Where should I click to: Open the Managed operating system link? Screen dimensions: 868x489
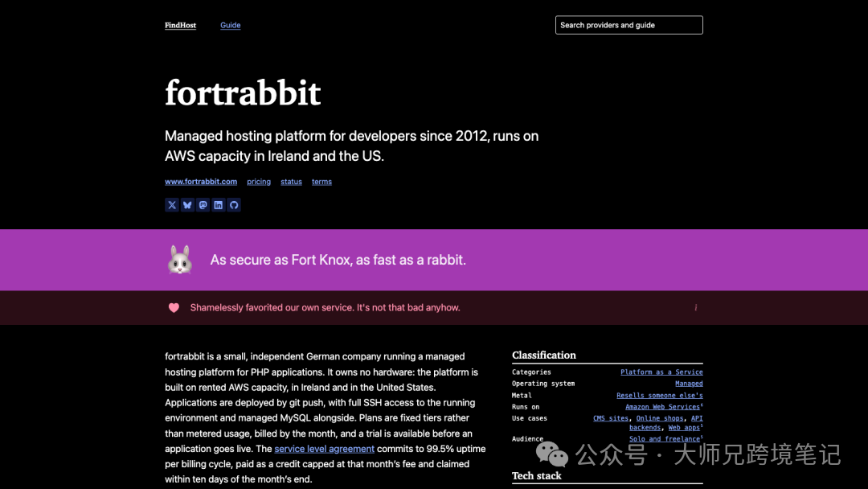coord(689,383)
